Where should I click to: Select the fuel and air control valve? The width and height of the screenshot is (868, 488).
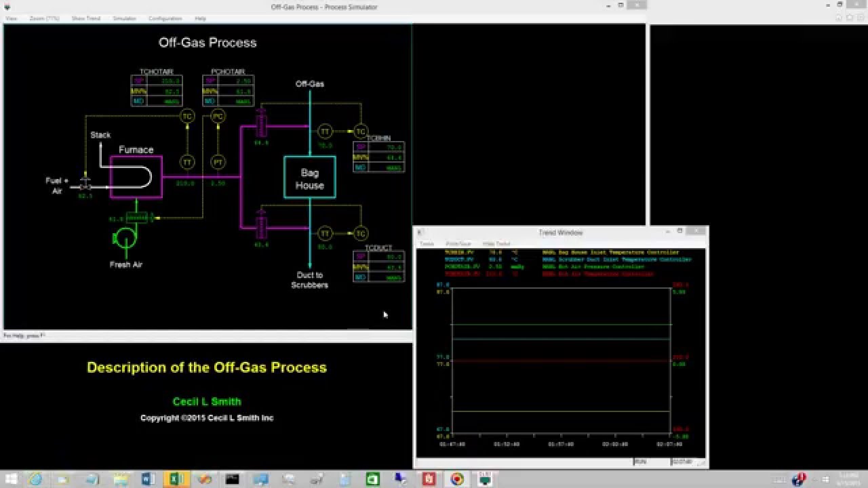pos(85,184)
